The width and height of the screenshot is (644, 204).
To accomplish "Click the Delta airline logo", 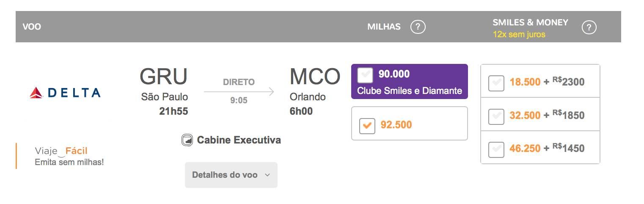I will [65, 92].
